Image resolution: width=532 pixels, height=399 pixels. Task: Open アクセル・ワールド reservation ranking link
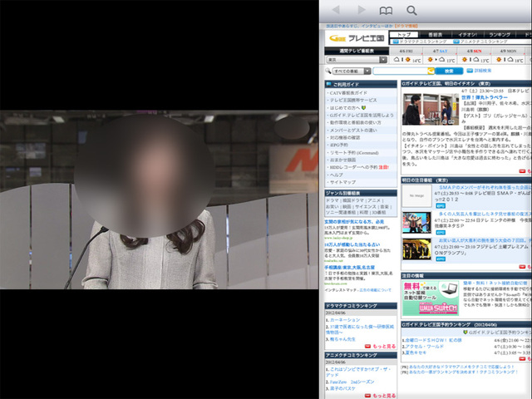pos(425,347)
